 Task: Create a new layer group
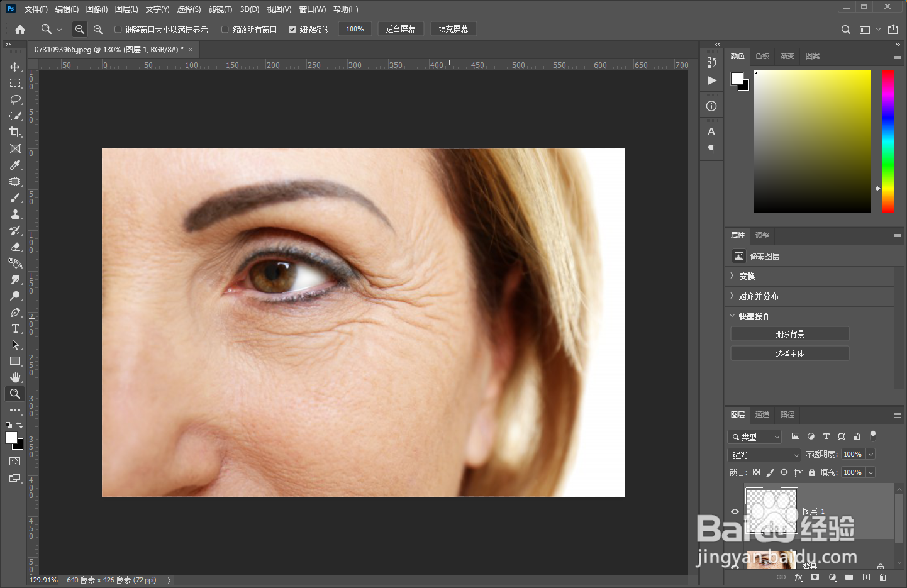coord(849,577)
